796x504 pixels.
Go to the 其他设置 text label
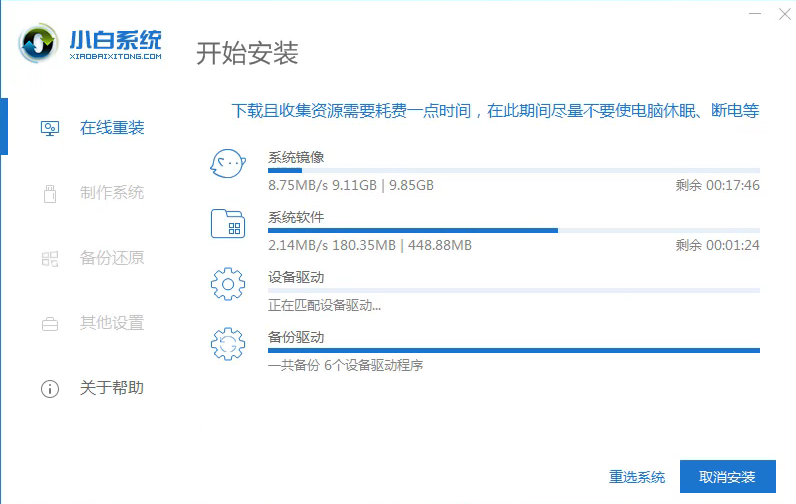coord(112,323)
